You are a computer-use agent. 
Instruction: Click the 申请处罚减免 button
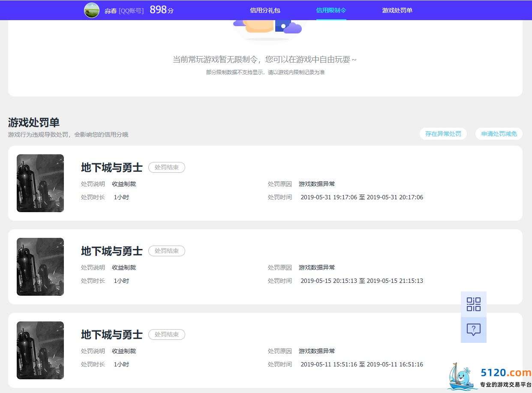point(499,134)
